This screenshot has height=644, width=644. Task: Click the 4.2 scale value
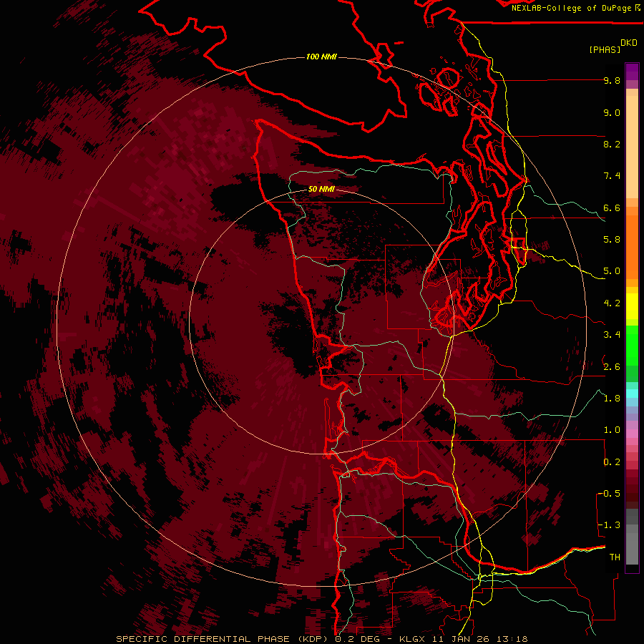(x=612, y=303)
